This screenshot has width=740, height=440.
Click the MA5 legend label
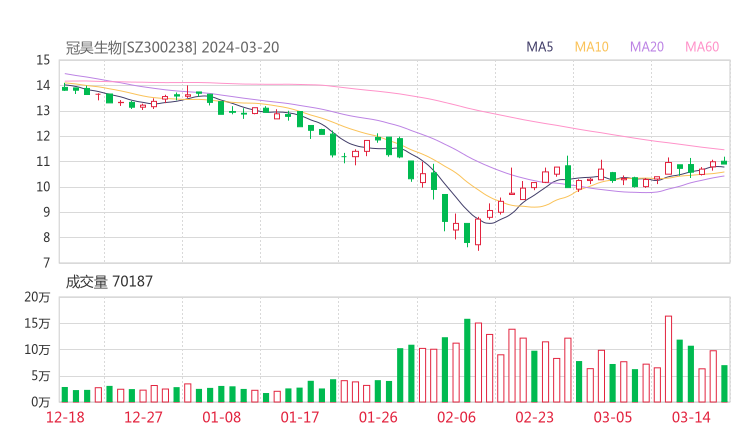click(539, 47)
